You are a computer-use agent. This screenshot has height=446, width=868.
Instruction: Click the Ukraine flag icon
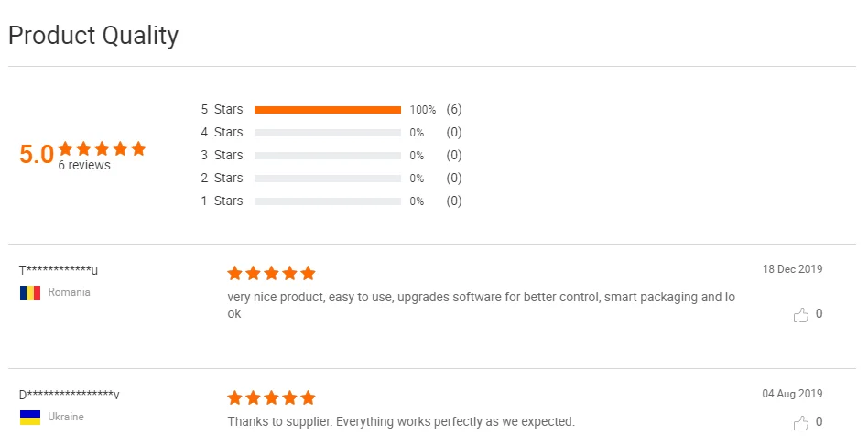[29, 418]
